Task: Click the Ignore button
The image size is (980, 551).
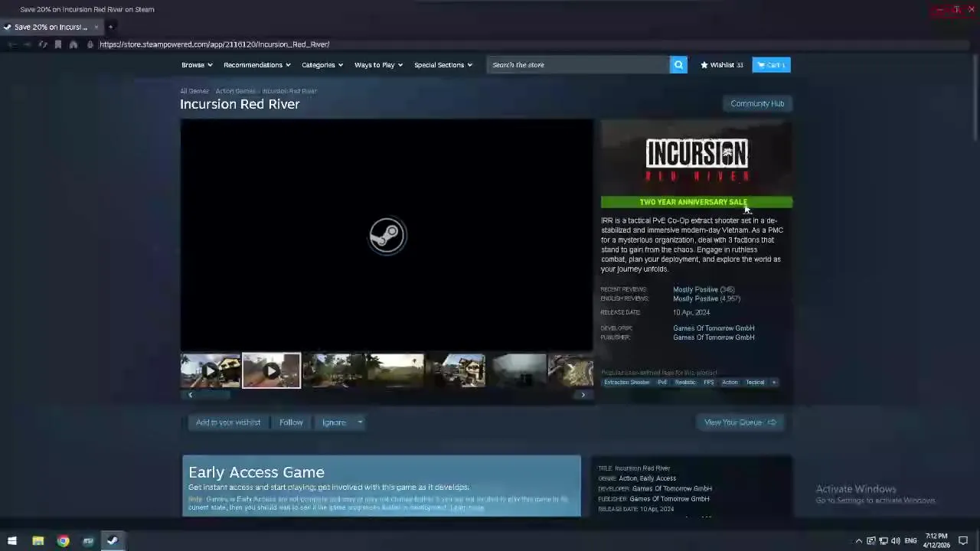Action: tap(334, 422)
